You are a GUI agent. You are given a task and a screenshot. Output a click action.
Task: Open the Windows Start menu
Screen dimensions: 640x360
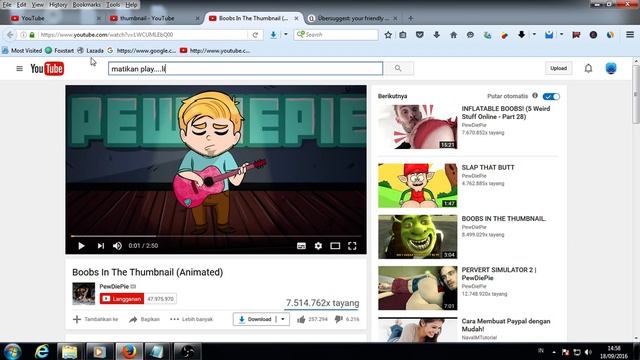(12, 351)
